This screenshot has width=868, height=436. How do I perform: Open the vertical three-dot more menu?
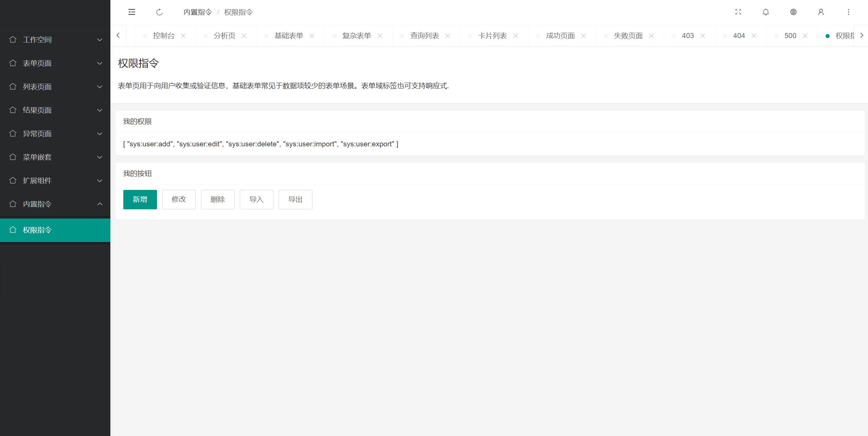(x=849, y=12)
